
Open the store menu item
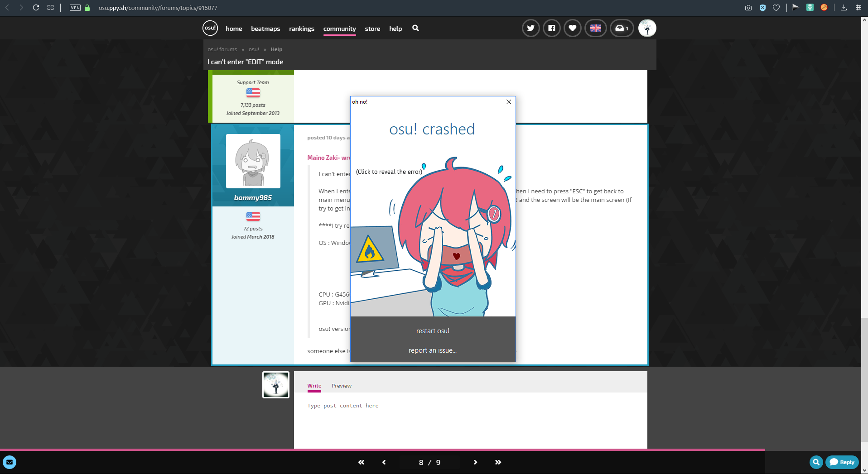[x=372, y=29]
